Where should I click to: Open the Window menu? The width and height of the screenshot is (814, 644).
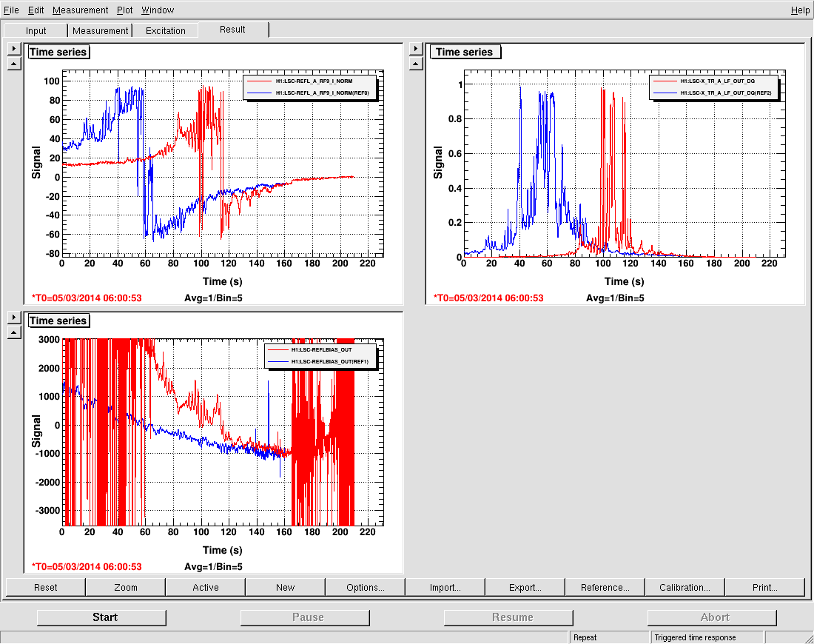pyautogui.click(x=158, y=10)
